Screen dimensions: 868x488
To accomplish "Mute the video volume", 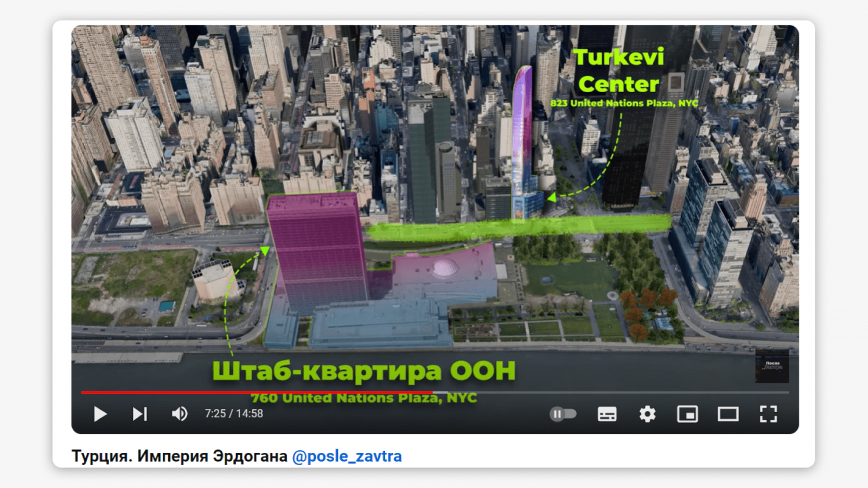I will pyautogui.click(x=180, y=414).
